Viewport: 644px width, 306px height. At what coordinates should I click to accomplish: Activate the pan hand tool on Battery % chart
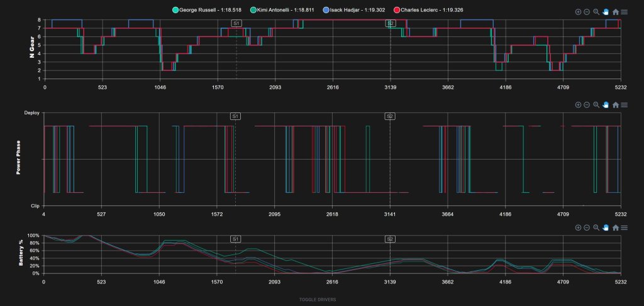tap(606, 227)
